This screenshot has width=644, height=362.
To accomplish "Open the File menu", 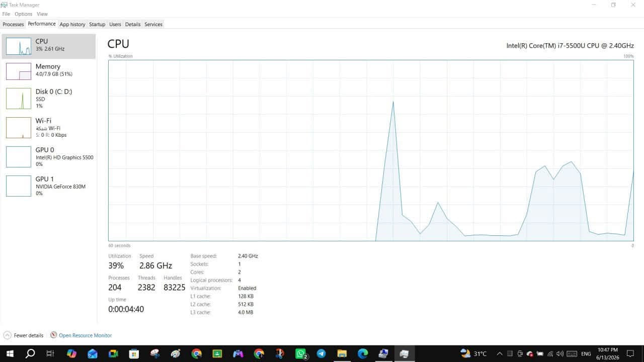I will pos(6,14).
